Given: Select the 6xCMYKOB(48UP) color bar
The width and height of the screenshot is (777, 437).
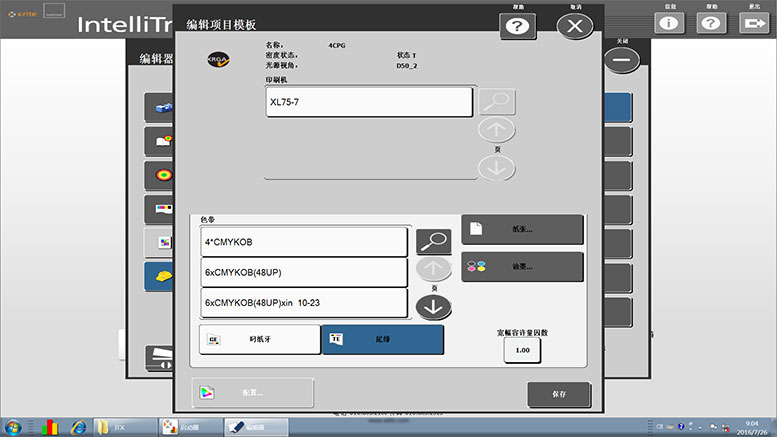Looking at the screenshot, I should (304, 272).
